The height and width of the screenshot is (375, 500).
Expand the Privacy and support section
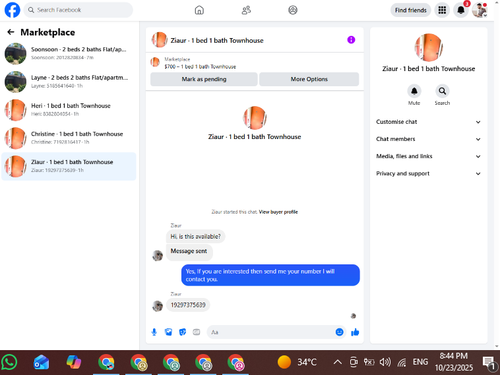428,174
